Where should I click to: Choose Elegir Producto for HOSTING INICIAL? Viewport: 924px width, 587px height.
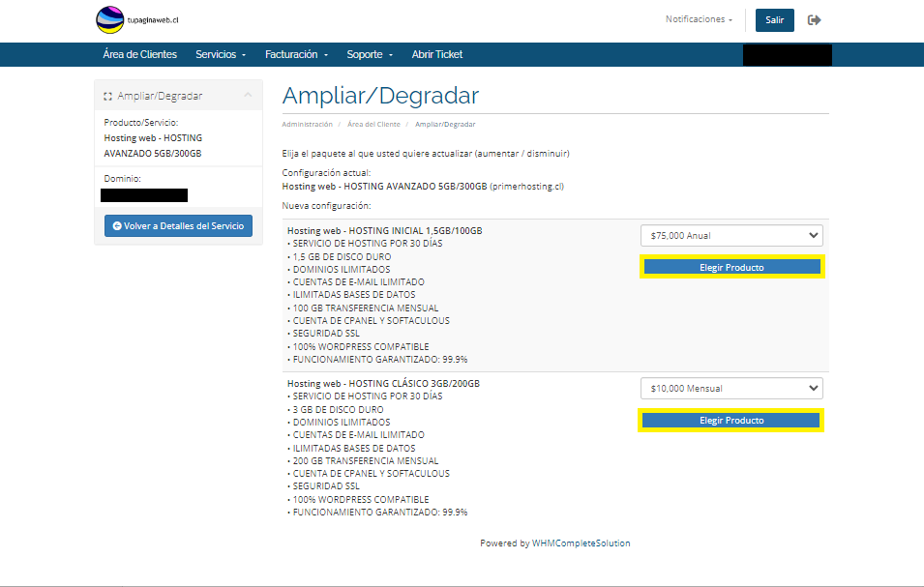pos(731,267)
